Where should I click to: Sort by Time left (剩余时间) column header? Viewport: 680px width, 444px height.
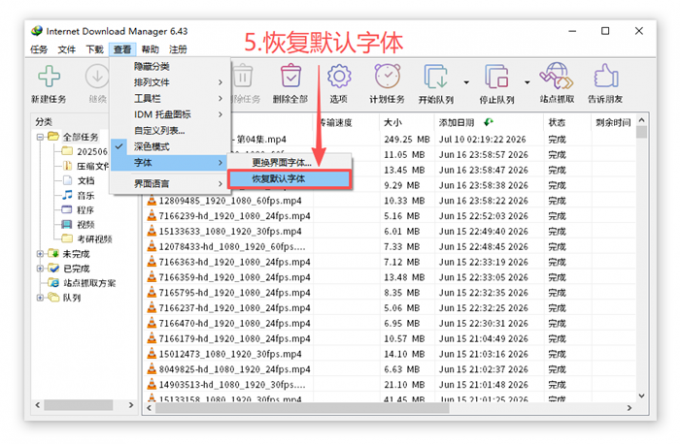[613, 123]
